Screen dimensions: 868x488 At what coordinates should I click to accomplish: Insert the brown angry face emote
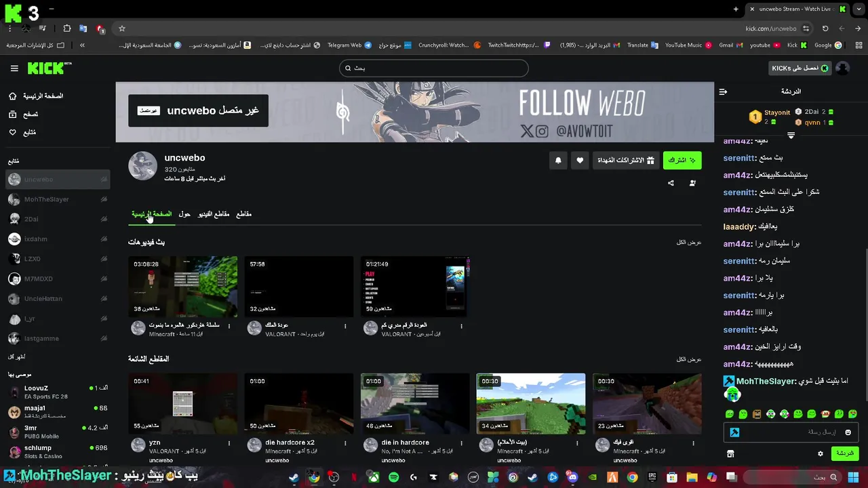tap(757, 414)
